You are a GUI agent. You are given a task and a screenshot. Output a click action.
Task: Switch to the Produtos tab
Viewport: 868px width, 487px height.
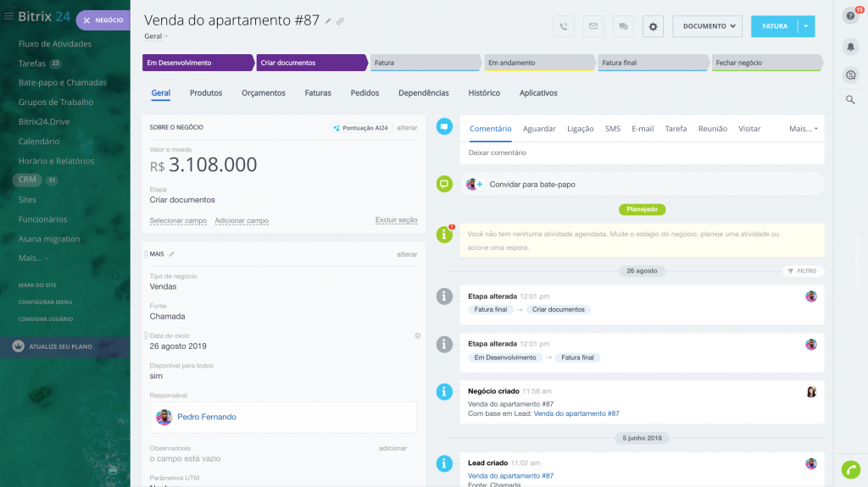pyautogui.click(x=206, y=93)
